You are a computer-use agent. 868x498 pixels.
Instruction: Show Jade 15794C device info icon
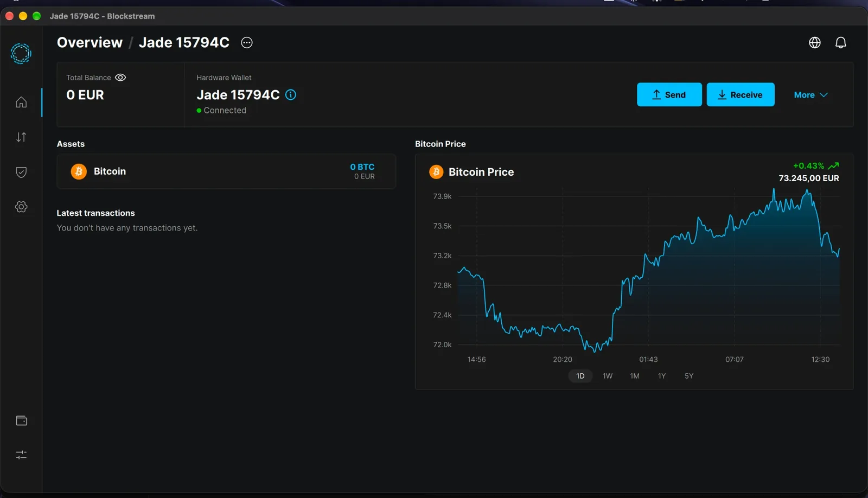(291, 95)
